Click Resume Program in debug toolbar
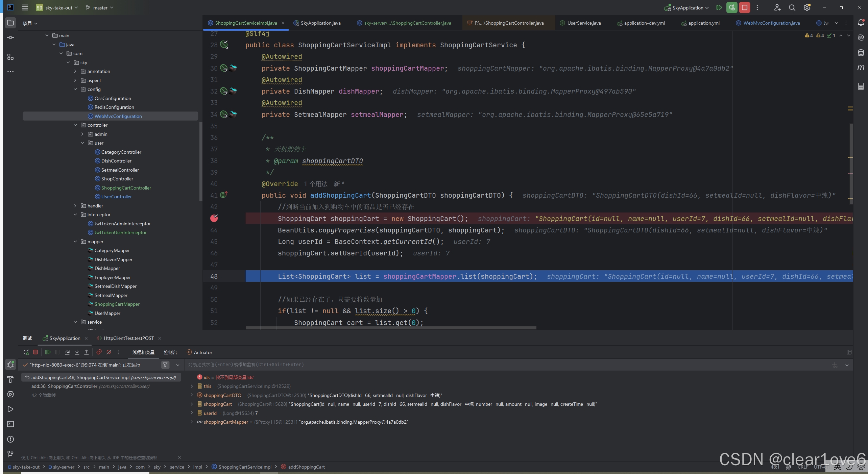 (x=48, y=352)
